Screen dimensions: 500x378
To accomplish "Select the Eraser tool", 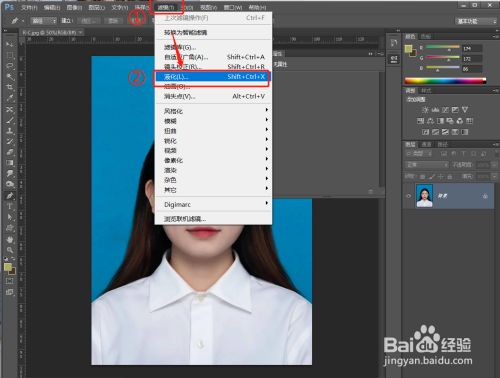I will 10,152.
